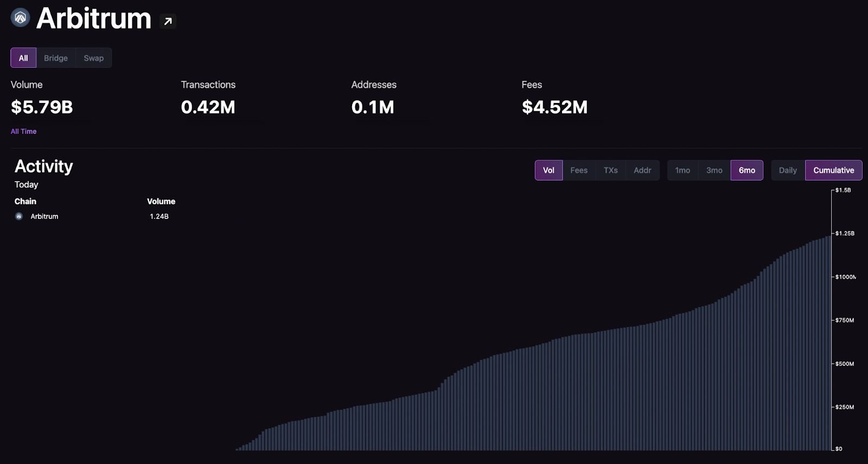This screenshot has height=464, width=868.
Task: Click the $1.25B axis label
Action: 845,234
